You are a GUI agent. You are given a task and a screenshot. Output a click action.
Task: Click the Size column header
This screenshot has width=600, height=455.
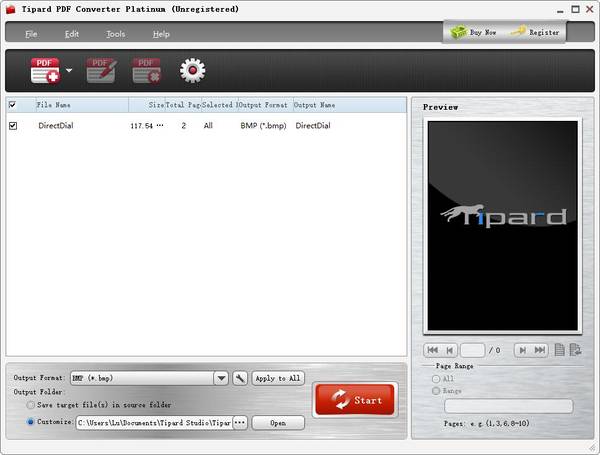coord(147,105)
